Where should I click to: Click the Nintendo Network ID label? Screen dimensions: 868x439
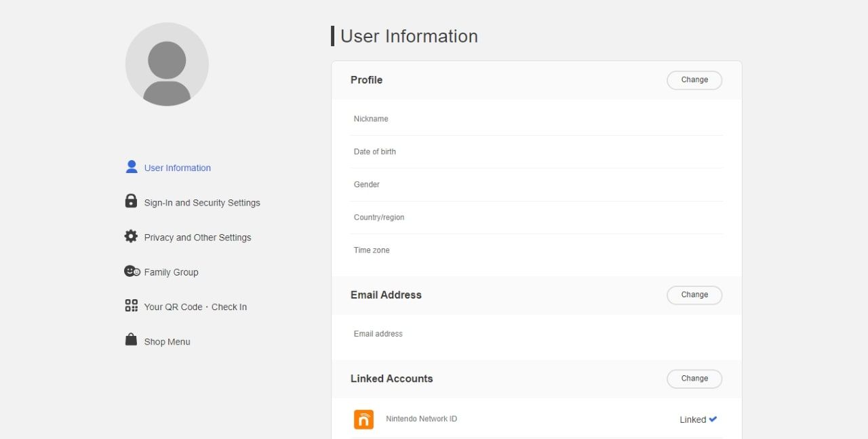click(x=421, y=419)
